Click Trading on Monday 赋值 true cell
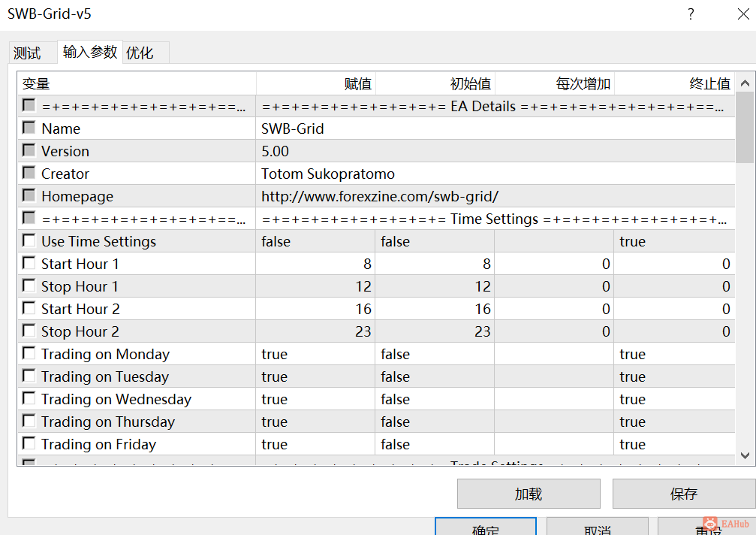 coord(315,354)
